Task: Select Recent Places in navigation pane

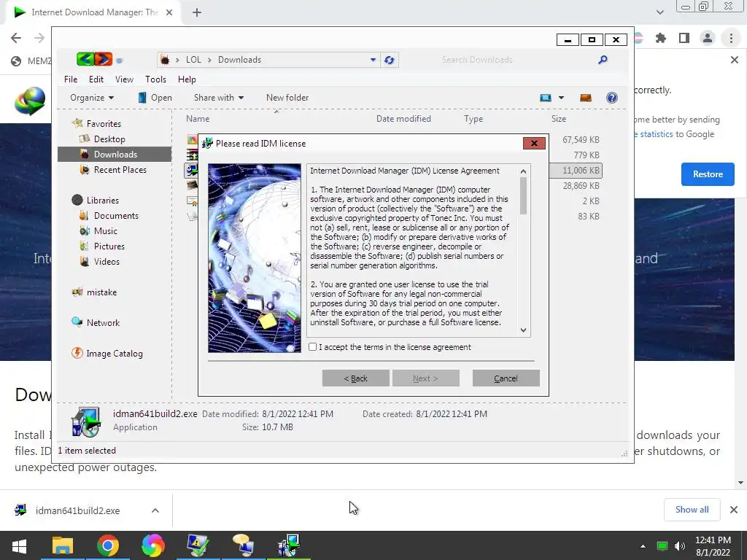Action: click(120, 170)
